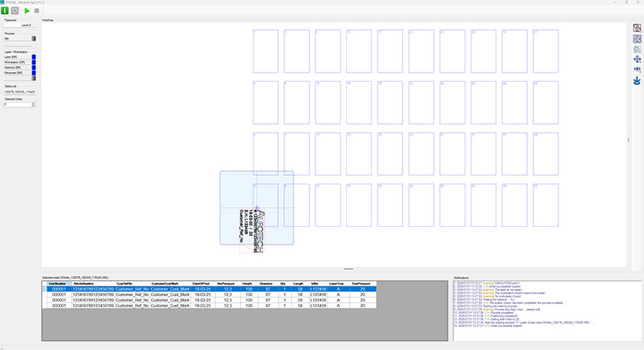Toggle the Interlock [Off] indicator
The height and width of the screenshot is (350, 644).
click(34, 67)
